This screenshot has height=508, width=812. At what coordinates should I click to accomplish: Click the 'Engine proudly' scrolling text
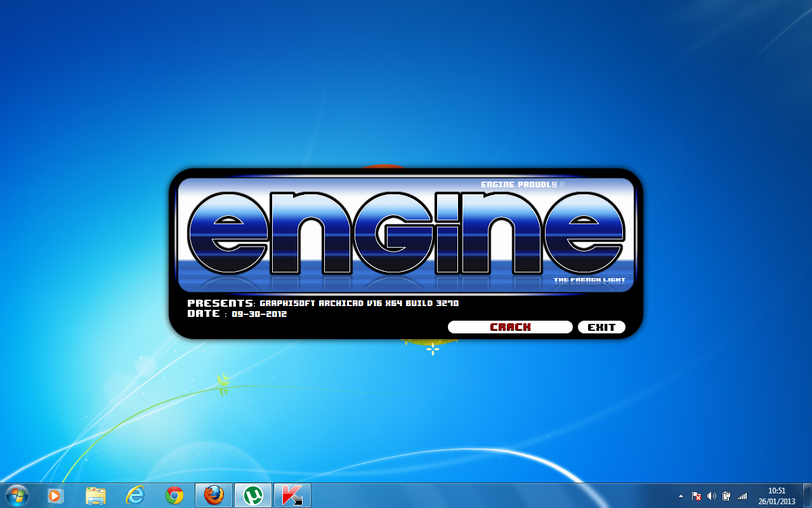click(x=519, y=185)
